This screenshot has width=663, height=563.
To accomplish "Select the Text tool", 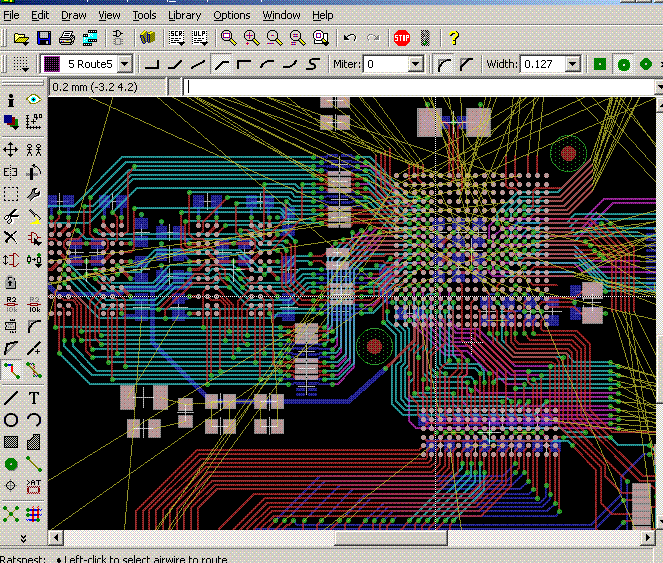I will (33, 398).
